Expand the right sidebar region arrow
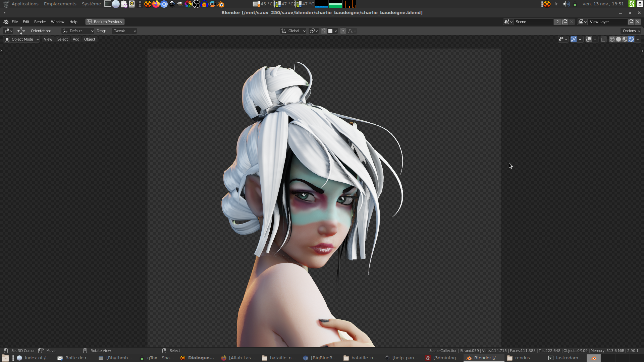644x362 pixels. tap(642, 51)
